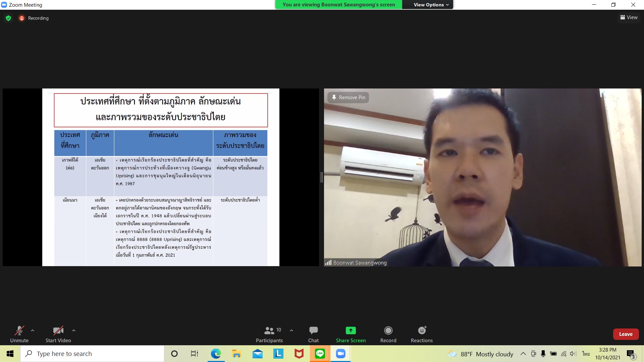Click the Recording indicator
This screenshot has width=644, height=362.
point(34,18)
